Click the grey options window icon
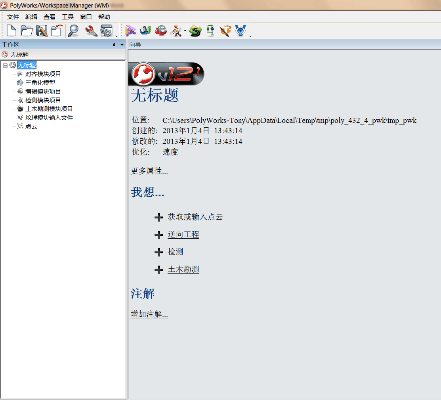Viewport: 441px width, 400px height. 106,31
